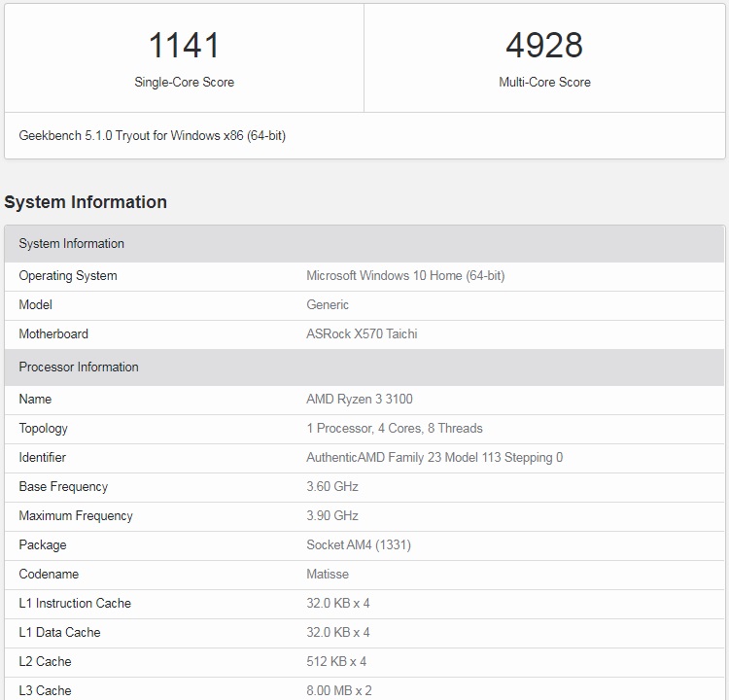Viewport: 729px width, 700px height.
Task: Click the Operating System label
Action: [x=68, y=275]
